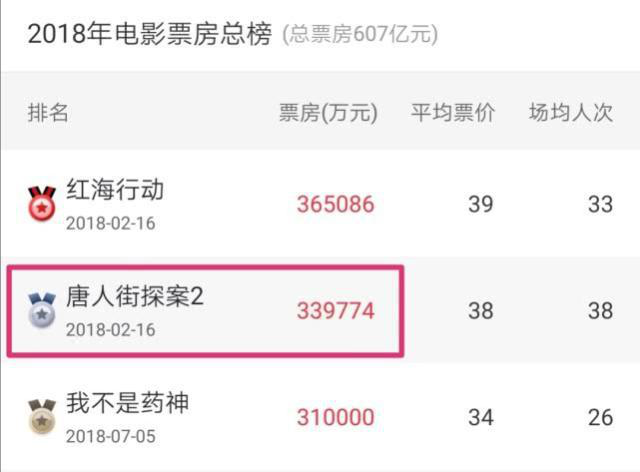This screenshot has height=472, width=640.
Task: Click attendance value 38 for 唐人街探案2
Action: [600, 311]
